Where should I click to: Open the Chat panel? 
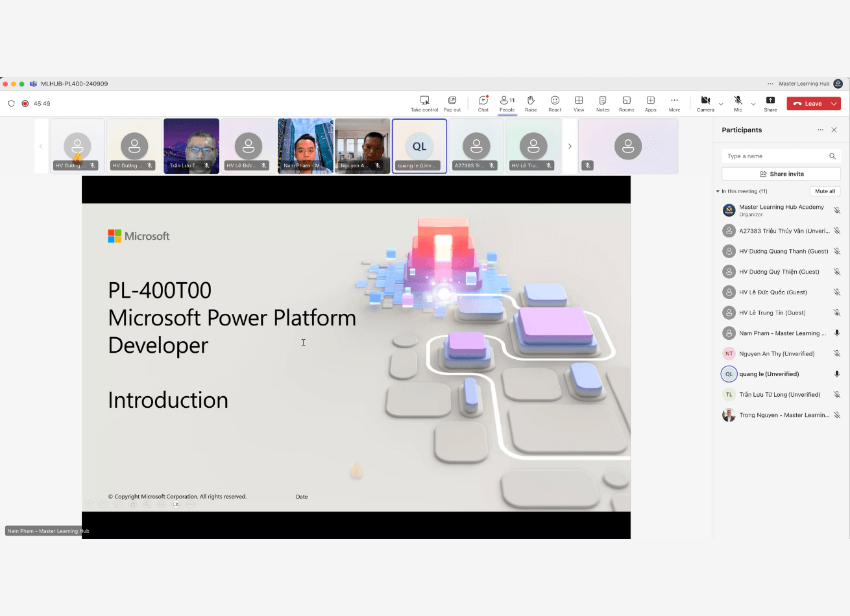click(x=483, y=103)
